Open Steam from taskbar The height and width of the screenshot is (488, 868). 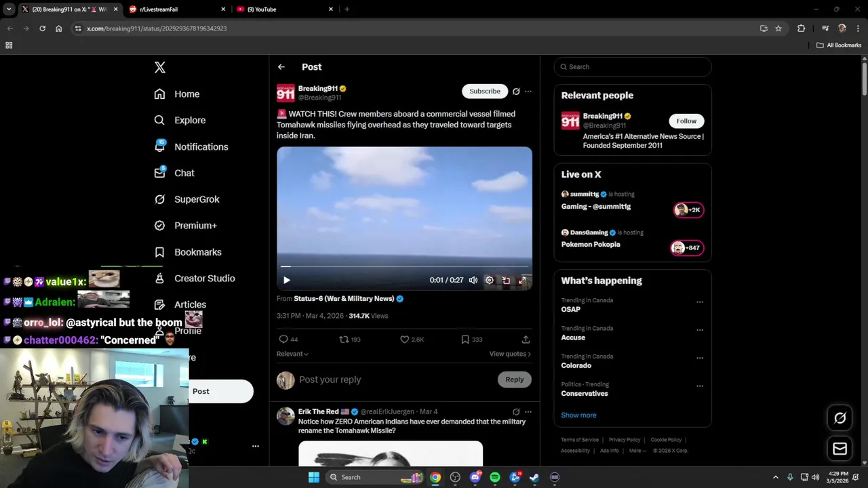click(534, 477)
